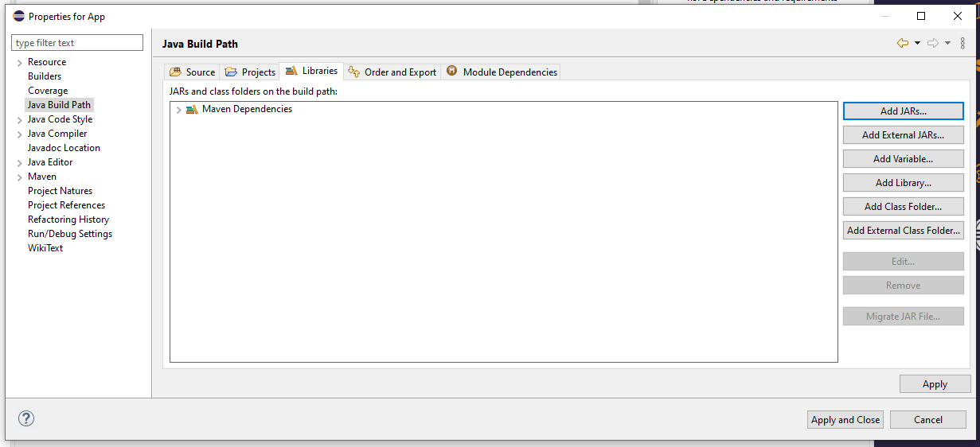Cancel the properties dialog
This screenshot has width=980, height=447.
[x=928, y=420]
